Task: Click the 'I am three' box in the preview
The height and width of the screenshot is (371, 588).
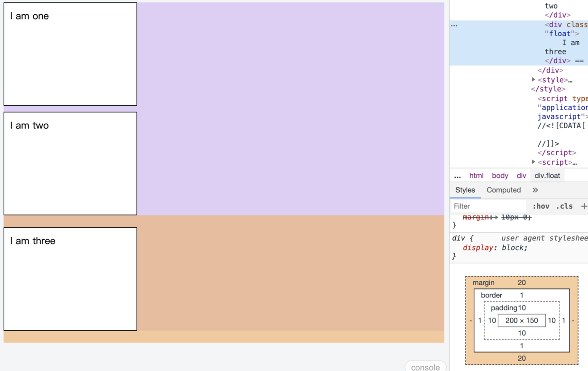Action: pyautogui.click(x=70, y=279)
